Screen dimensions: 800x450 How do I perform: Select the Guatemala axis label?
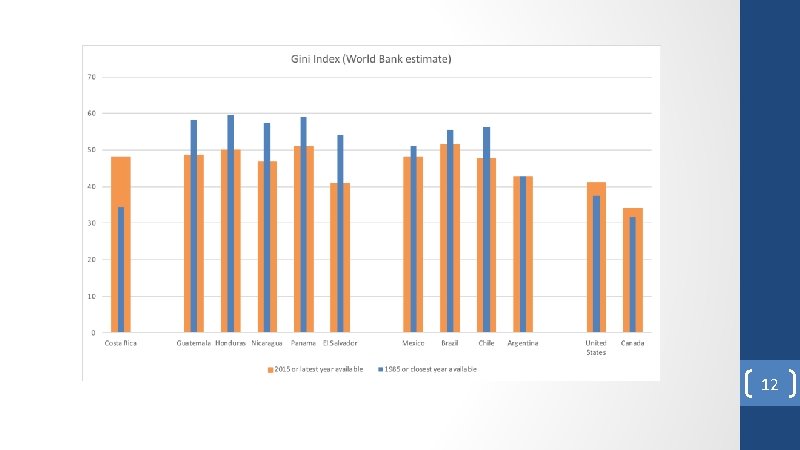(193, 343)
